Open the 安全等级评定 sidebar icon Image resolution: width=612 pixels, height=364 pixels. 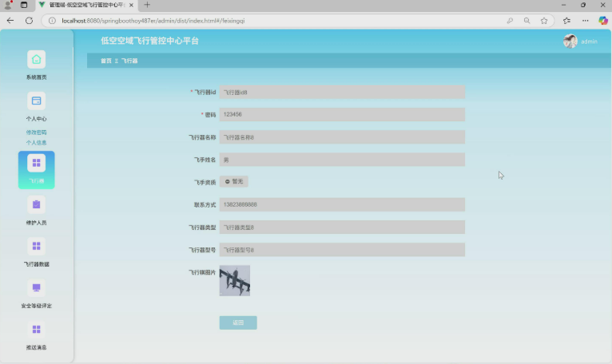click(36, 288)
